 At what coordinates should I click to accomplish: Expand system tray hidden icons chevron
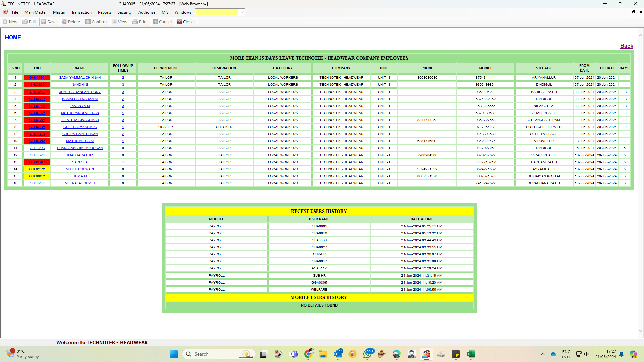click(542, 354)
